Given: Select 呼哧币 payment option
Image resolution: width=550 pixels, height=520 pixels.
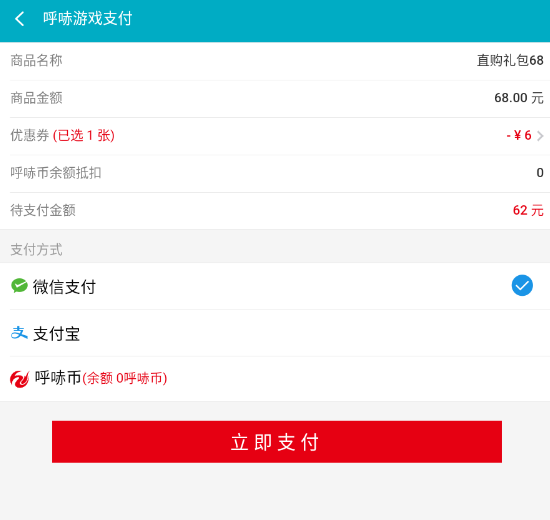Looking at the screenshot, I should pyautogui.click(x=275, y=379).
